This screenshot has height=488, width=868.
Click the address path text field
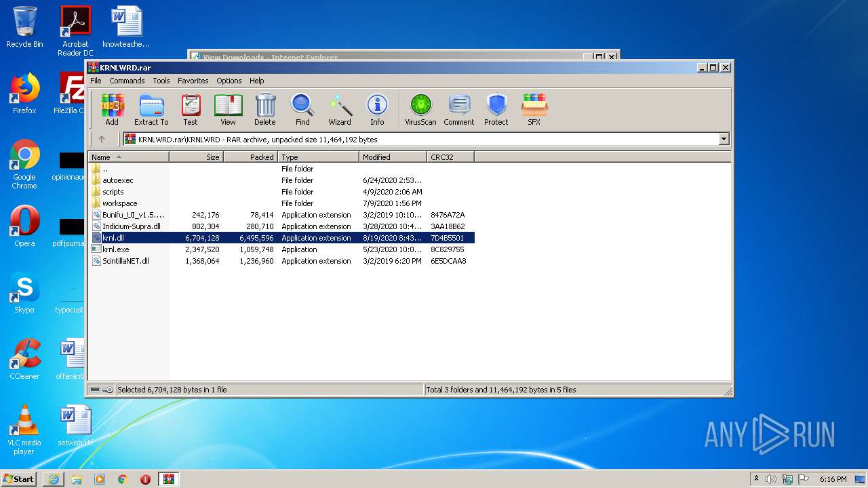click(x=420, y=139)
